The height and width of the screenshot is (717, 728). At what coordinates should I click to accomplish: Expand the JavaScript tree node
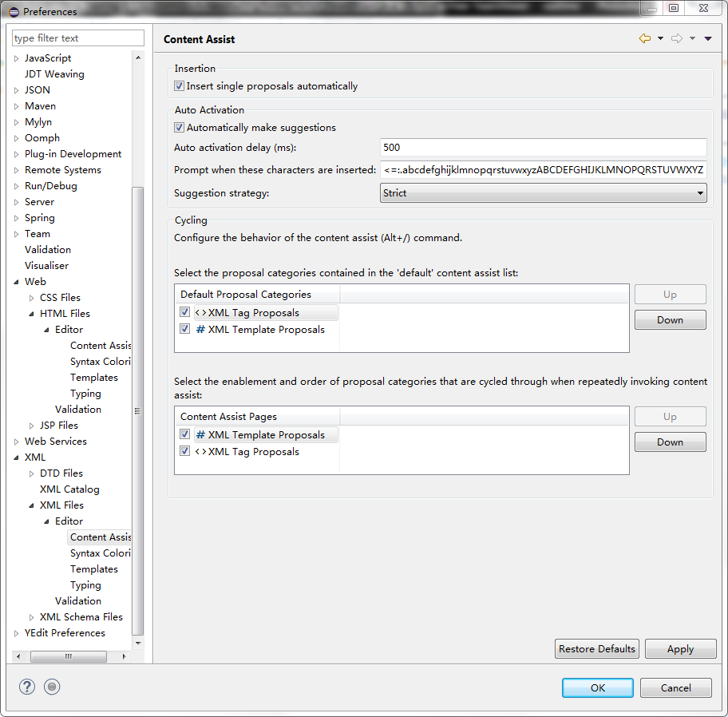[16, 58]
